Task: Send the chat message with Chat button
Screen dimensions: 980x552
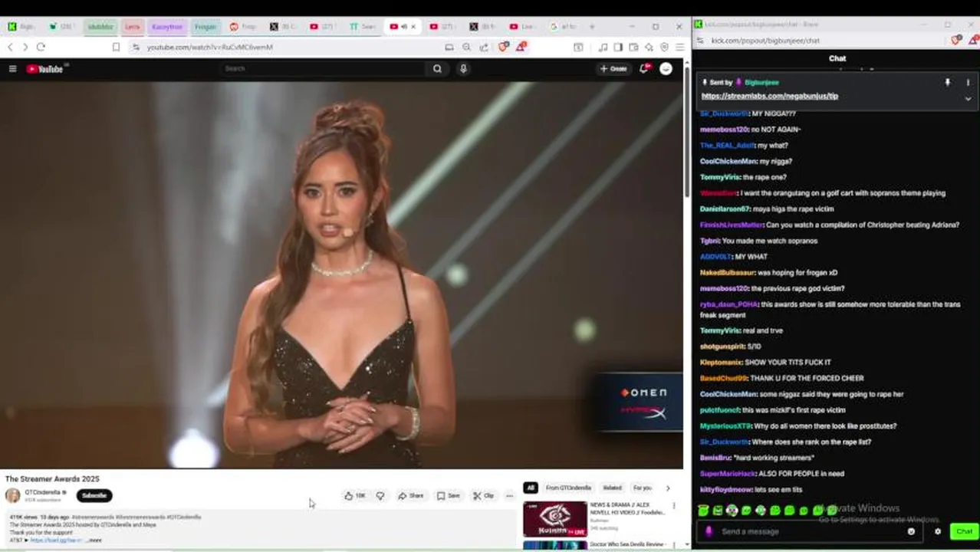Action: [x=964, y=531]
